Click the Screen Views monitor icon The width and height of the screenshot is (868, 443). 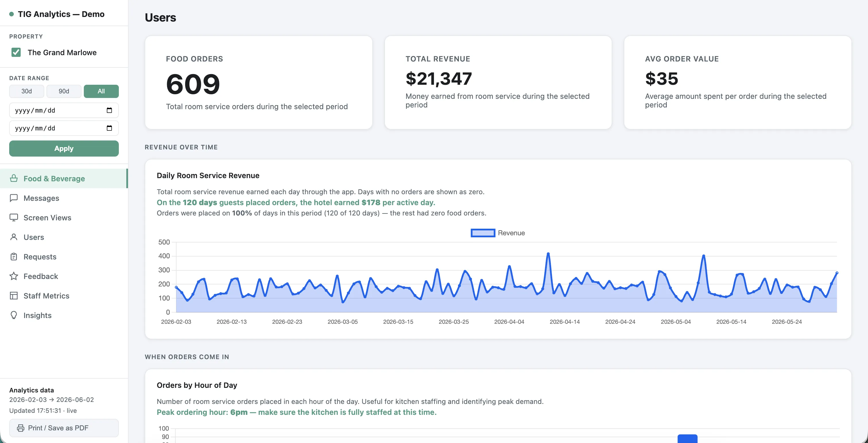click(14, 217)
